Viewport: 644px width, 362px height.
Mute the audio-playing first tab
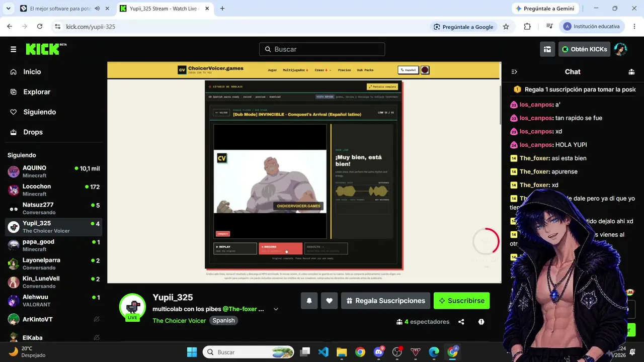coord(97,9)
